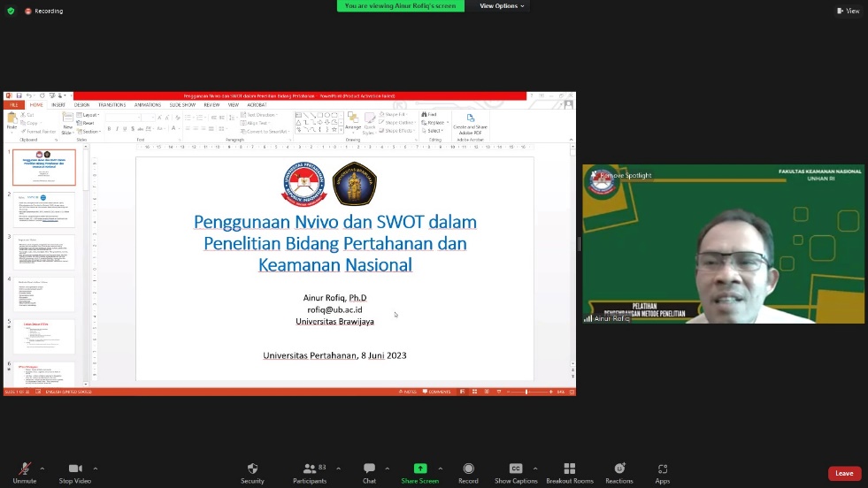Viewport: 868px width, 488px height.
Task: Open the Reactions menu icon
Action: 619,469
